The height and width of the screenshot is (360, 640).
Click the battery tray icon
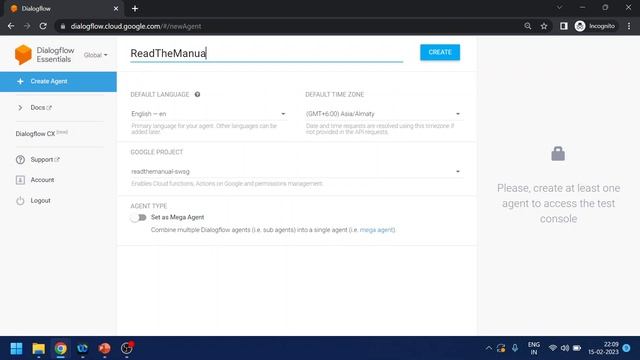(x=577, y=348)
